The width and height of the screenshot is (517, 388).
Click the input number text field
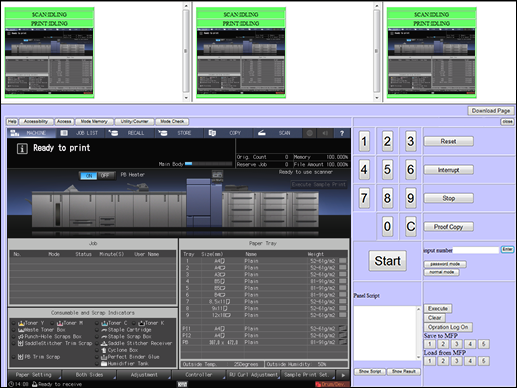(476, 250)
